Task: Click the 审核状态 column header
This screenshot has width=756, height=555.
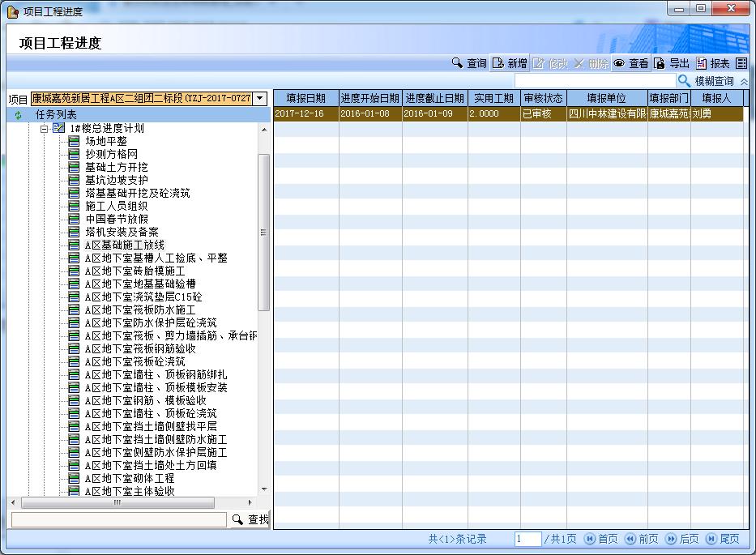Action: (543, 98)
